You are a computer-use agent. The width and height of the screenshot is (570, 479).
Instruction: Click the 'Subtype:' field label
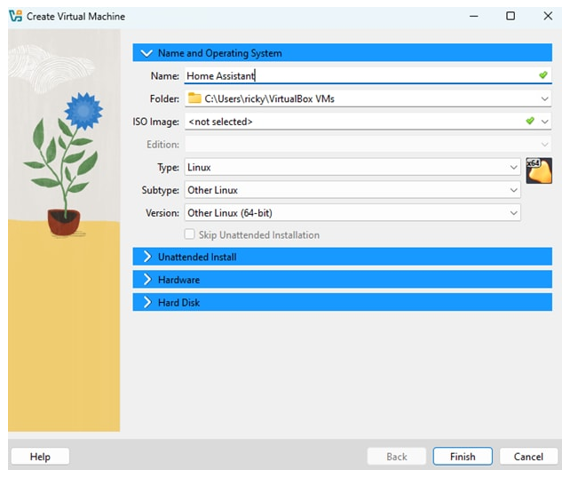click(160, 190)
